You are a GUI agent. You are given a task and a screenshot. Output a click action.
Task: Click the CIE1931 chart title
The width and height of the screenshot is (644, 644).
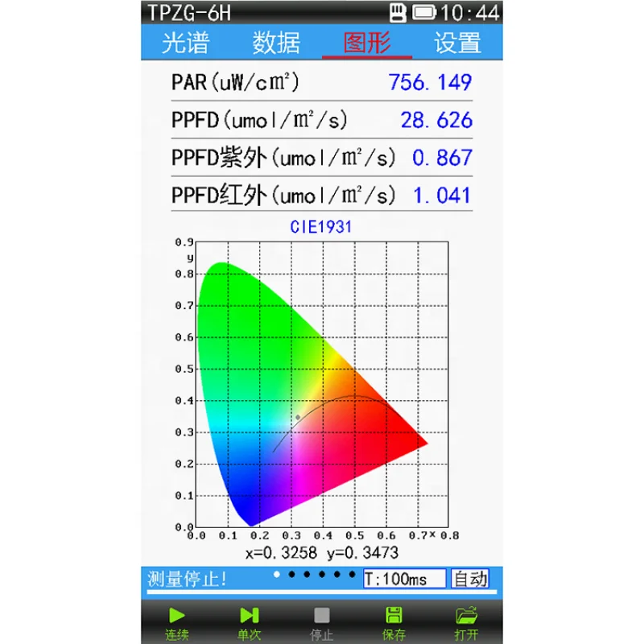click(x=321, y=227)
